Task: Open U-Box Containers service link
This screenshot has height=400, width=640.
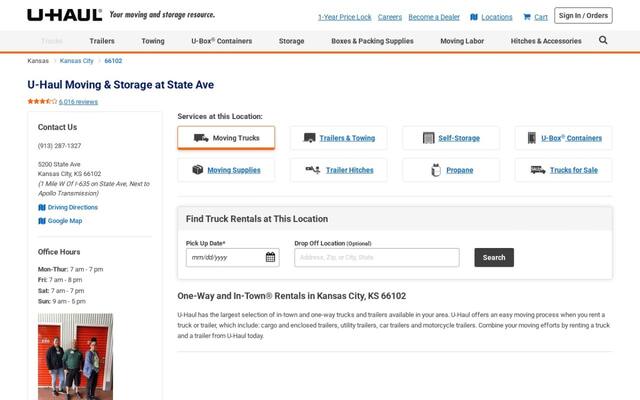Action: point(571,138)
